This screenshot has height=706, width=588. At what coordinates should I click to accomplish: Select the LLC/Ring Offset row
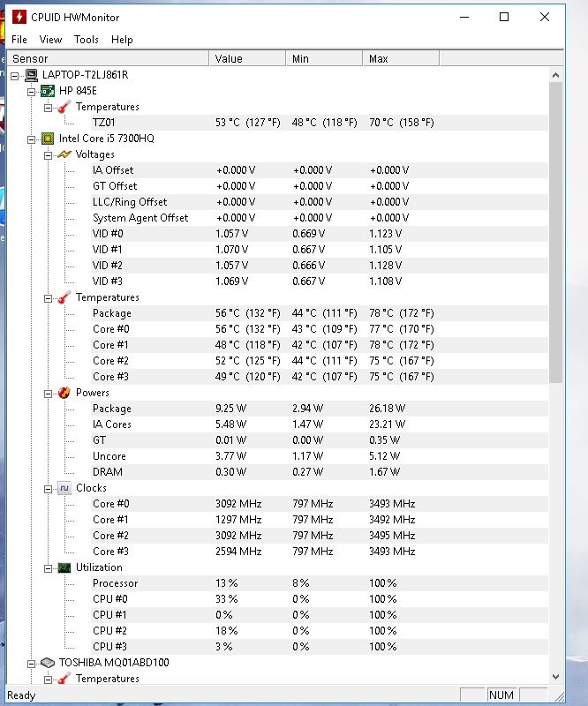[x=320, y=202]
